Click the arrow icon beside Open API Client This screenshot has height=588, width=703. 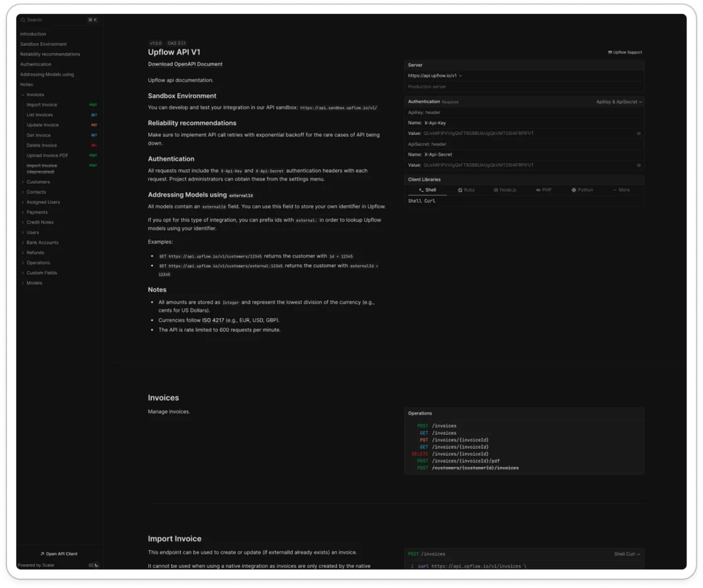42,554
